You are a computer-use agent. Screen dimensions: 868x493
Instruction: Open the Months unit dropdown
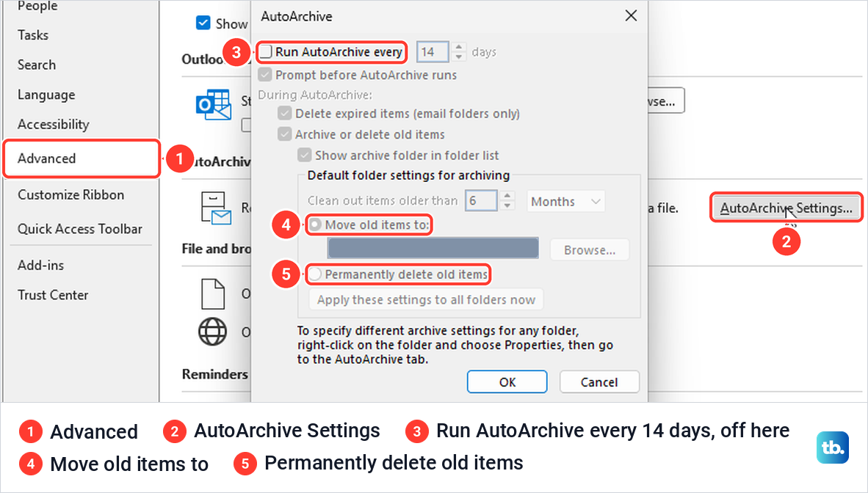pos(565,202)
